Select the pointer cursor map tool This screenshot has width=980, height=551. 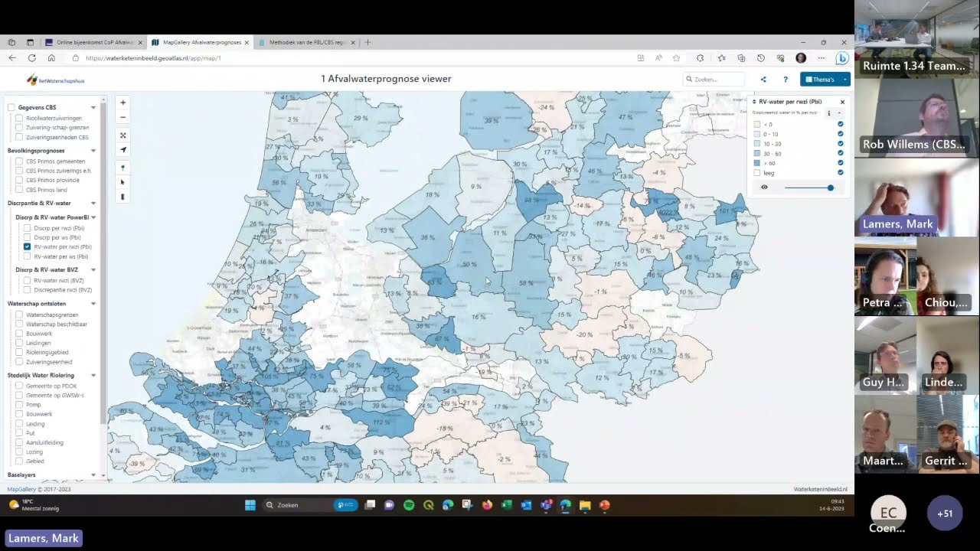tap(122, 182)
